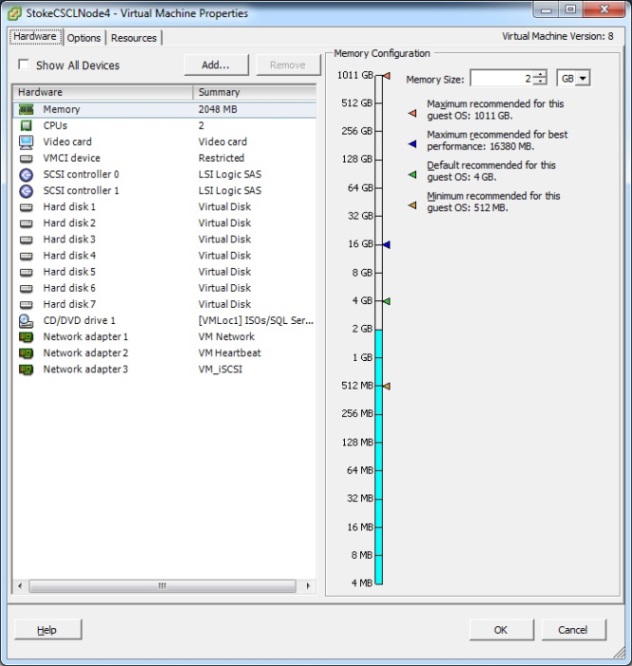The image size is (632, 666).
Task: Click the Hard disk 5 icon
Action: coord(26,272)
